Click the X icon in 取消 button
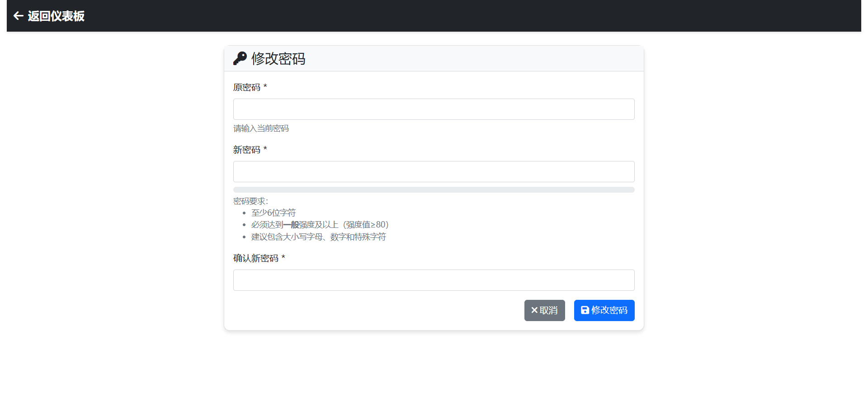This screenshot has height=393, width=868. tap(534, 310)
